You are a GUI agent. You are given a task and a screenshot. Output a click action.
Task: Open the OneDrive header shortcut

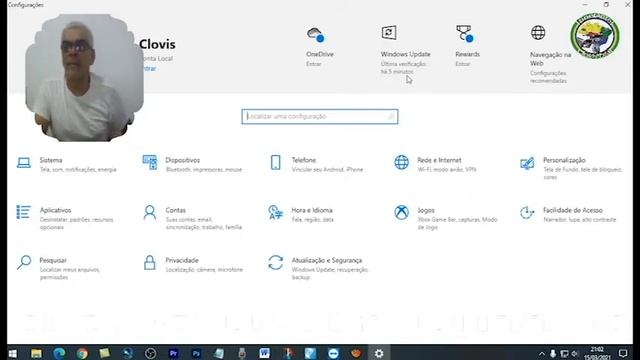click(319, 46)
